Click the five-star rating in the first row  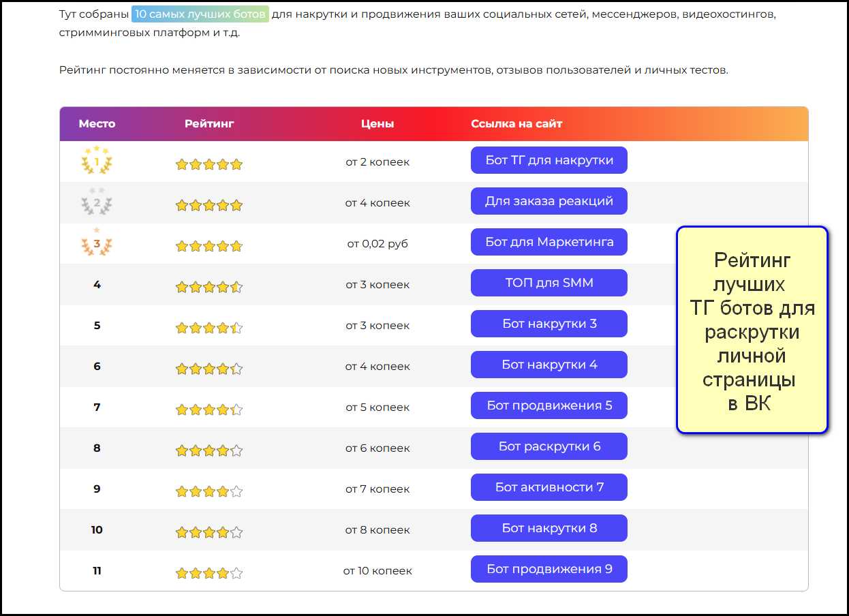point(209,164)
